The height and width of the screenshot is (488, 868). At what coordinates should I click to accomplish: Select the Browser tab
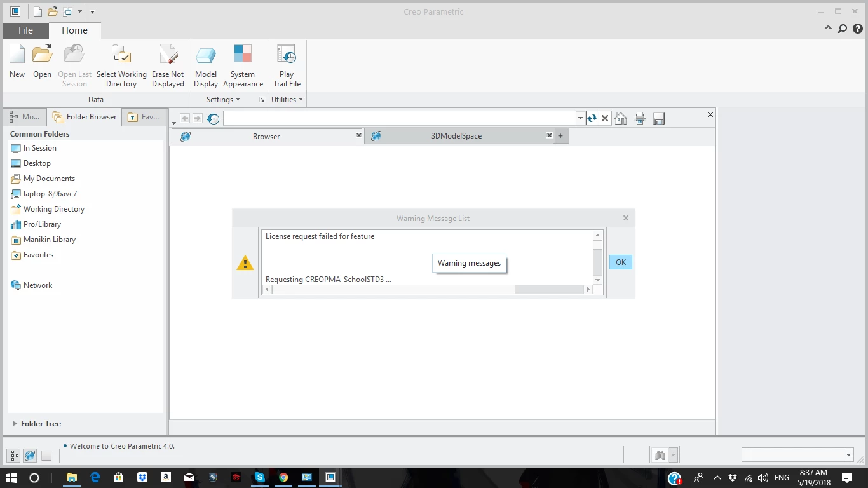pos(266,136)
